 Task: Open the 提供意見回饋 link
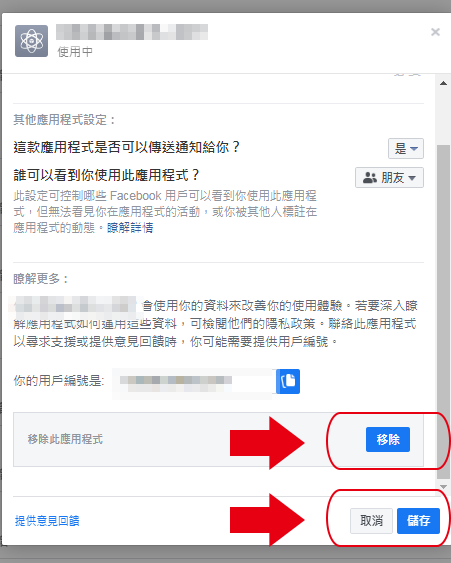pos(47,521)
